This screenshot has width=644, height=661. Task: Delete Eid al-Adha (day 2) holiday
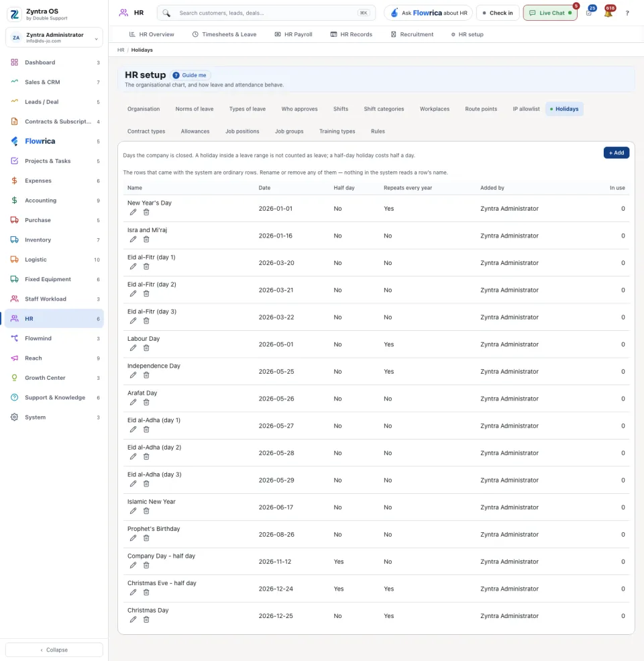(146, 456)
